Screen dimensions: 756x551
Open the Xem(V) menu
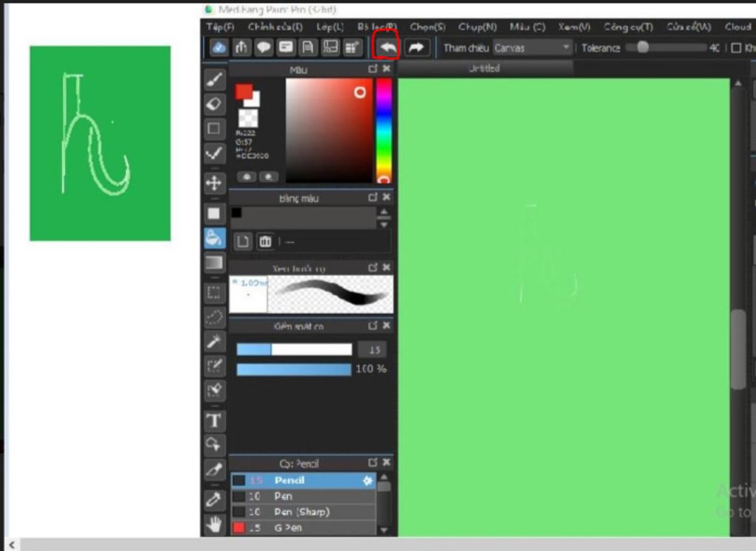pyautogui.click(x=574, y=27)
